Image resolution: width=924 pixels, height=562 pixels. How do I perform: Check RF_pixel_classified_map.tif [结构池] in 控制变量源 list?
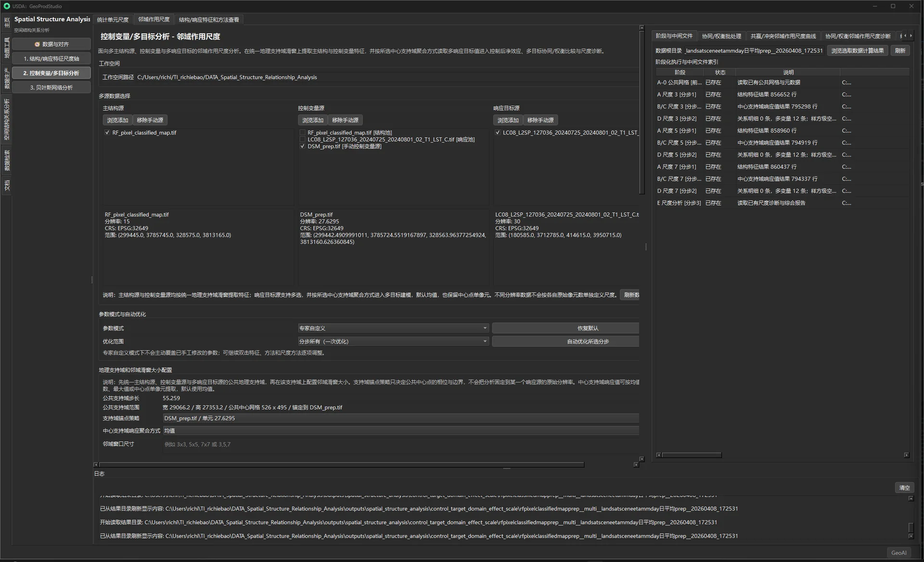[x=303, y=133]
